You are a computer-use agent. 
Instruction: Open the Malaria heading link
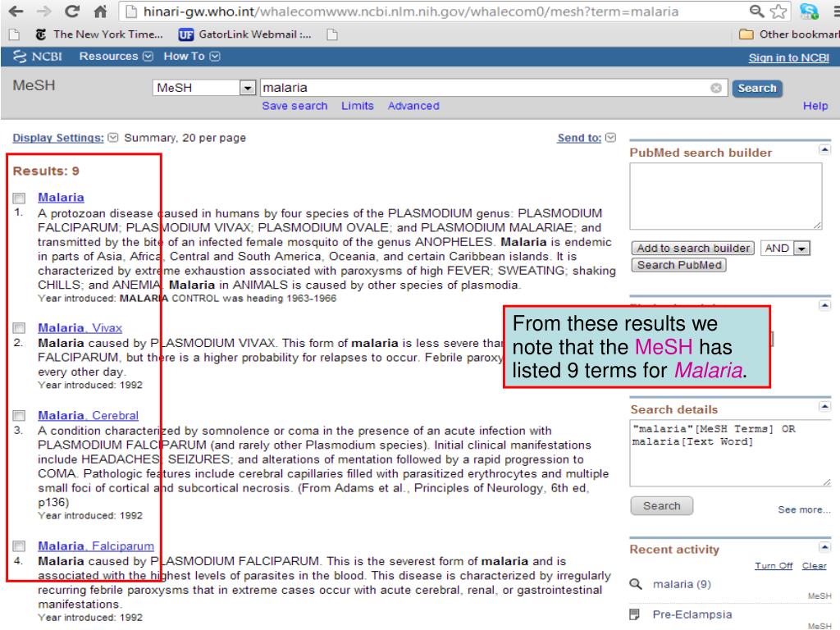[61, 197]
